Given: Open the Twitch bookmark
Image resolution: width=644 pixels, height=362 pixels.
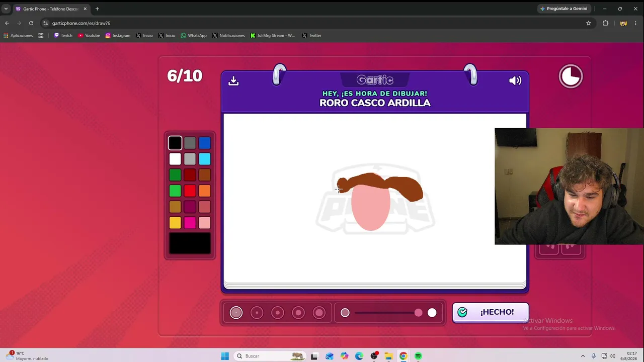Looking at the screenshot, I should tap(63, 36).
